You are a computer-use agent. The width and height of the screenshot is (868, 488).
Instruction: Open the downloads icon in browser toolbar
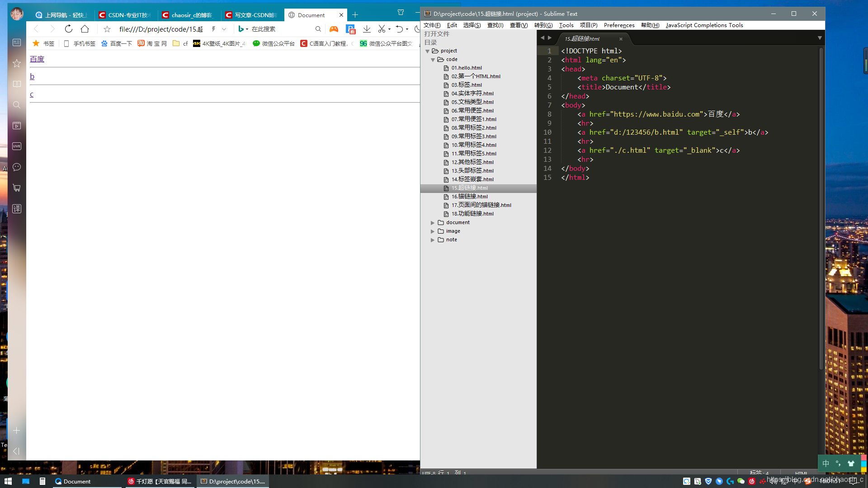tap(367, 29)
